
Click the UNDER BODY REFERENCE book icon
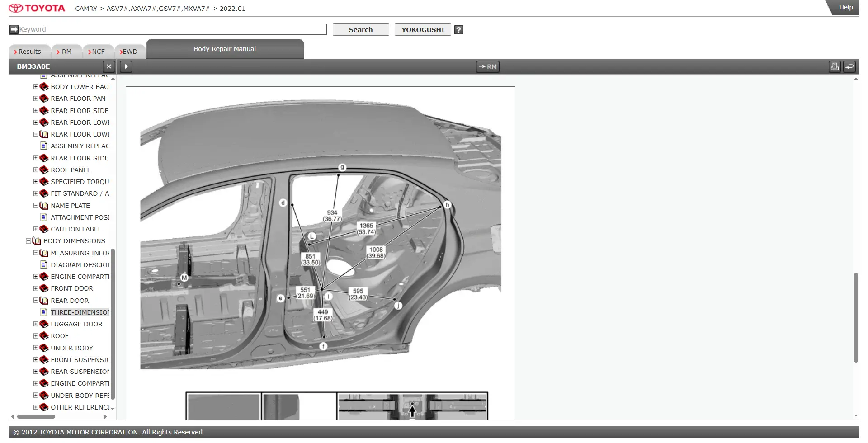pos(44,395)
